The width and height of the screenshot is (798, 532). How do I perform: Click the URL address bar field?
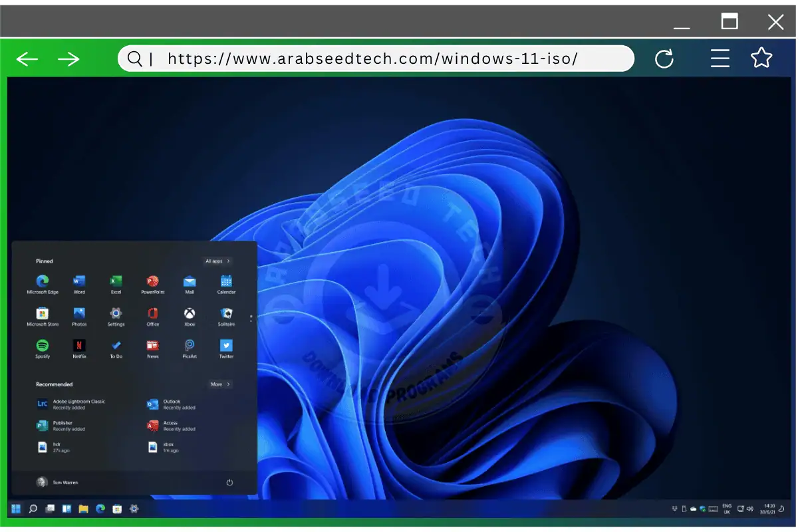click(372, 59)
